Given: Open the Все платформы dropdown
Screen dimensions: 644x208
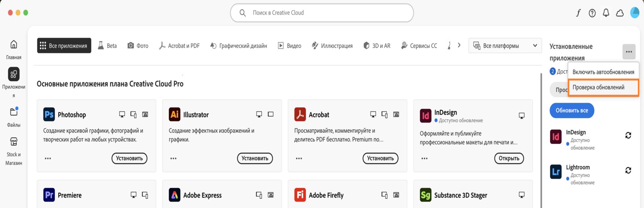Looking at the screenshot, I should [x=505, y=46].
